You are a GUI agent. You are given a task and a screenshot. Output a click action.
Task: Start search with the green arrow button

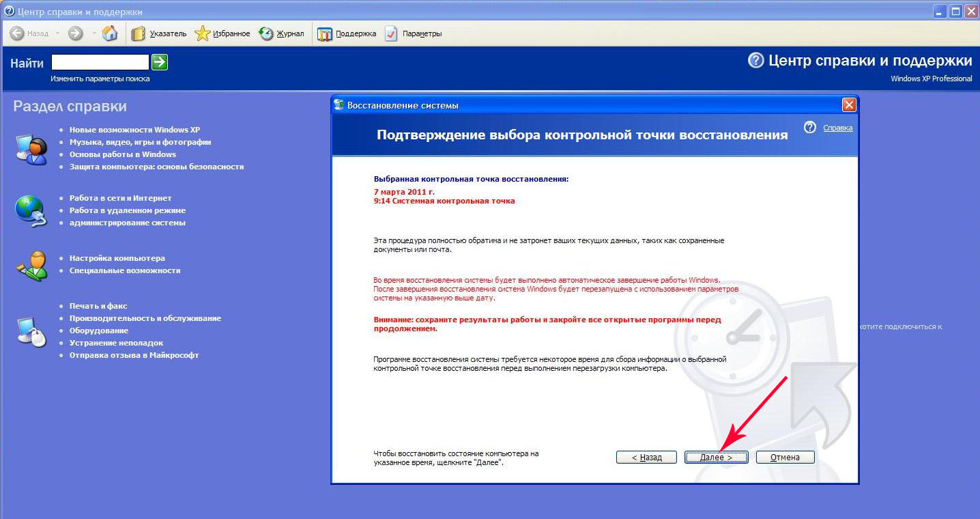pyautogui.click(x=160, y=63)
